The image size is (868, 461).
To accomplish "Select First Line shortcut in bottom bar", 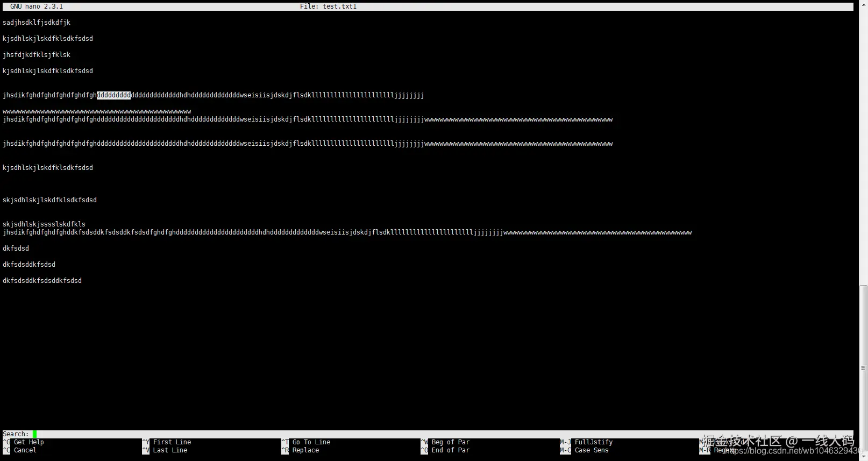I will click(166, 442).
